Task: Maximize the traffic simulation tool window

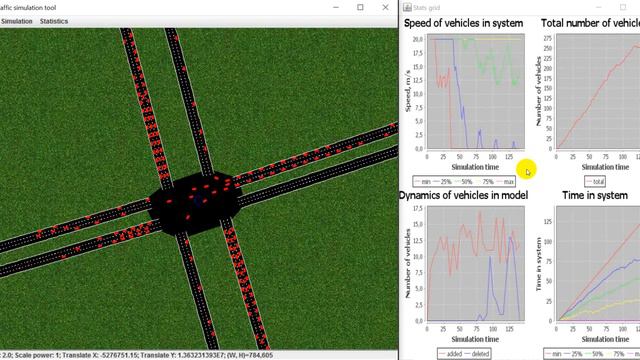Action: (x=360, y=7)
